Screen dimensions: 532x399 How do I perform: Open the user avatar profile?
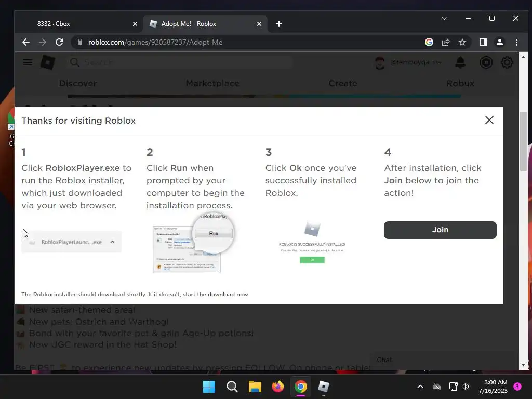[x=380, y=62]
